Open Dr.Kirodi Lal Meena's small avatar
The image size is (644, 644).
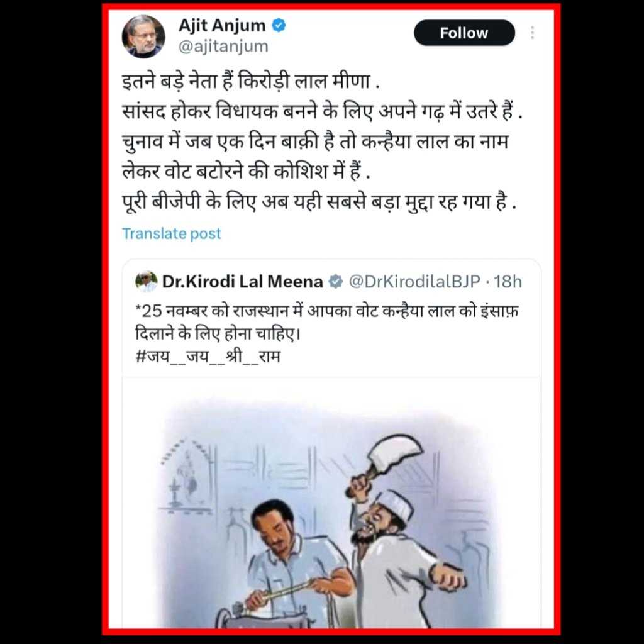(146, 281)
